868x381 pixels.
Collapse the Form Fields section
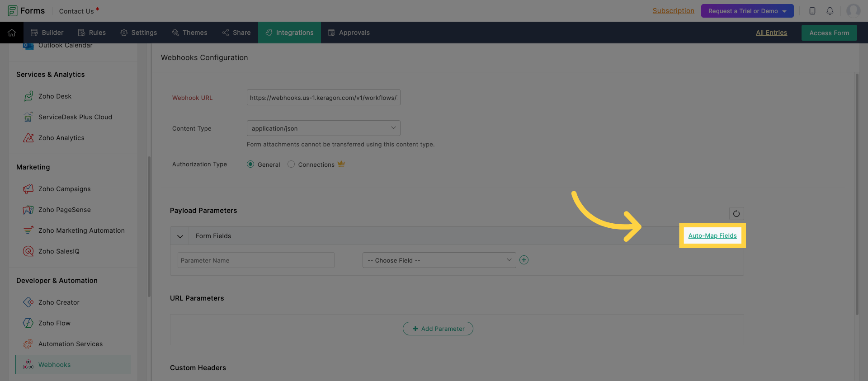point(180,236)
